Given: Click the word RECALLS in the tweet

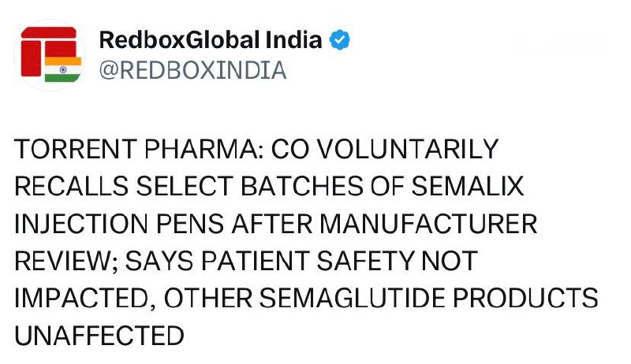Looking at the screenshot, I should click(x=72, y=186).
